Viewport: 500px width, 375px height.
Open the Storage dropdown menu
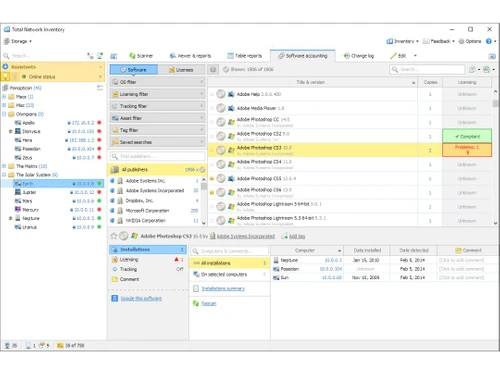click(x=18, y=41)
